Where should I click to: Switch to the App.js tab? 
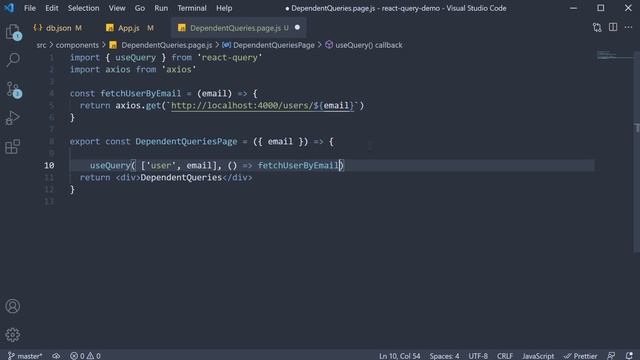coord(130,28)
